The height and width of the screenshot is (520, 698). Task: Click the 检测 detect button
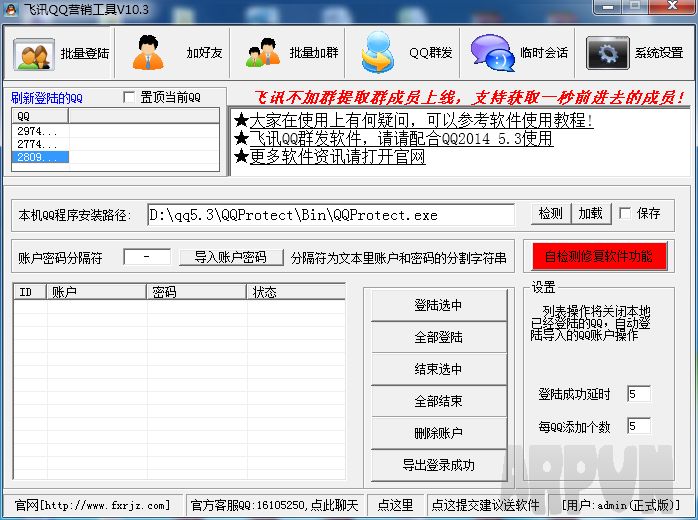(551, 214)
